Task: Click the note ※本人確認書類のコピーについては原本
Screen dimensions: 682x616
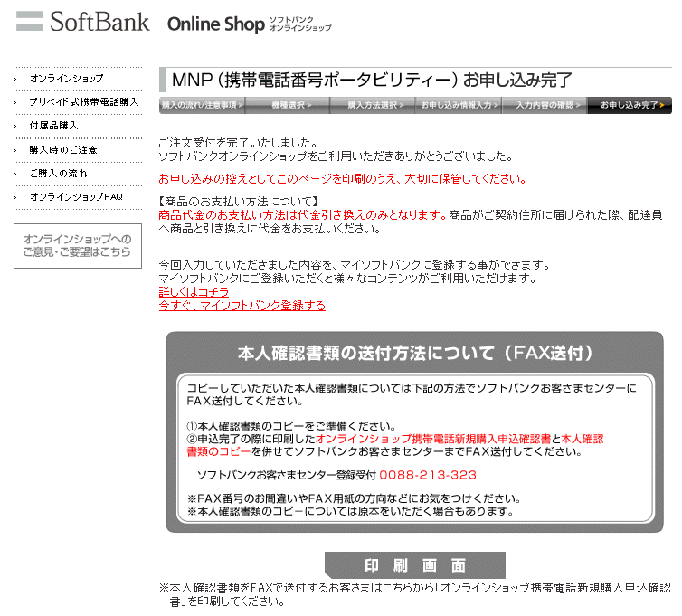Action: pyautogui.click(x=350, y=512)
